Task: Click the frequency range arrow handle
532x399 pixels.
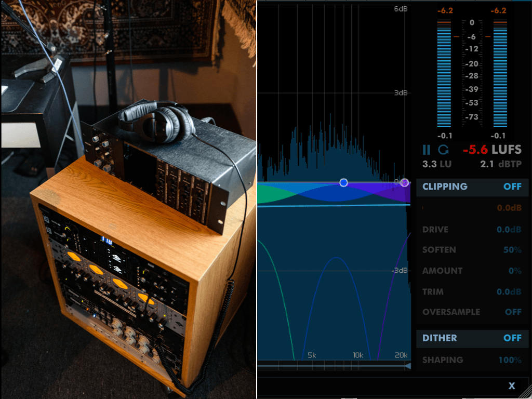Action: pyautogui.click(x=407, y=366)
